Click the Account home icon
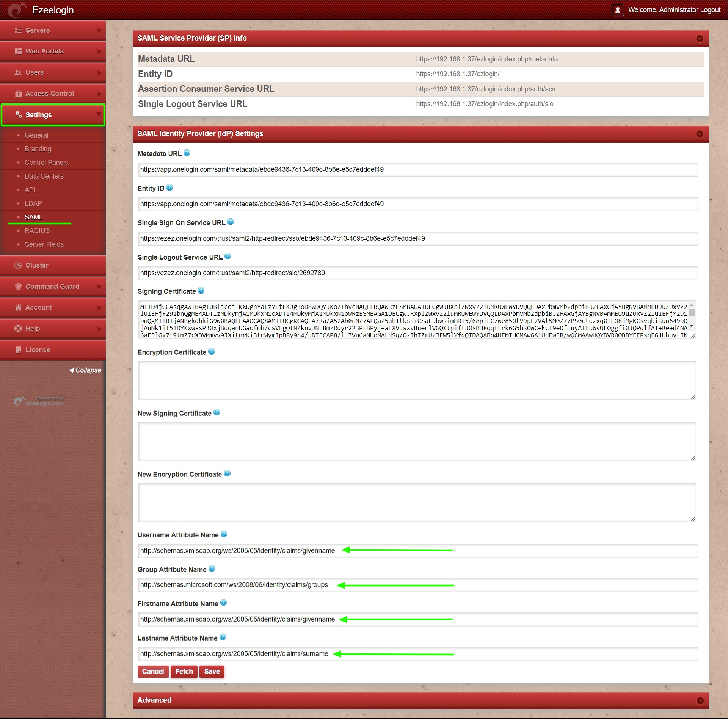The height and width of the screenshot is (719, 728). pyautogui.click(x=18, y=307)
